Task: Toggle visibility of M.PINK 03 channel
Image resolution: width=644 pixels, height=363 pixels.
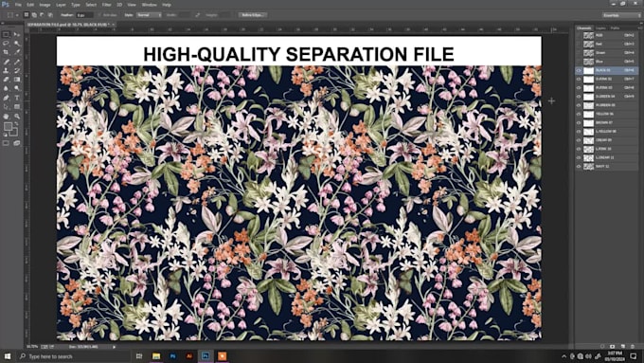Action: pos(579,88)
